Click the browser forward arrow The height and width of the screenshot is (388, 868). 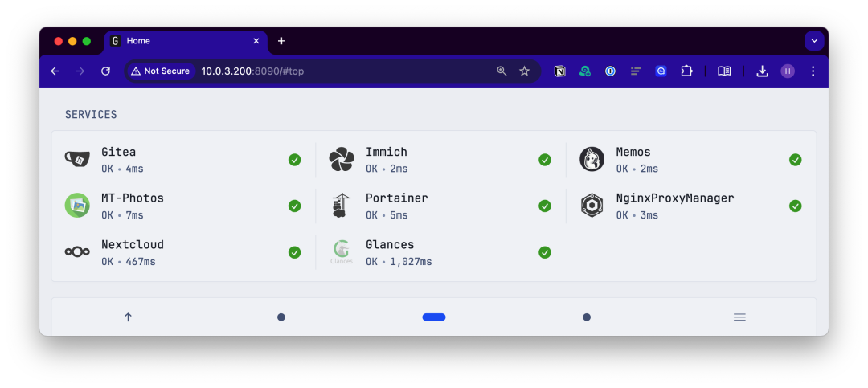coord(80,71)
